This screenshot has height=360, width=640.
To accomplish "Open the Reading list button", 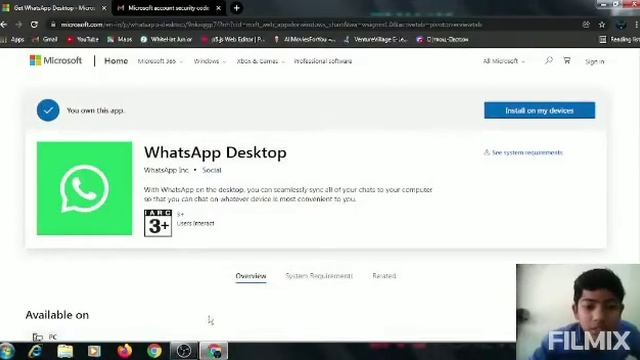I will pyautogui.click(x=619, y=40).
